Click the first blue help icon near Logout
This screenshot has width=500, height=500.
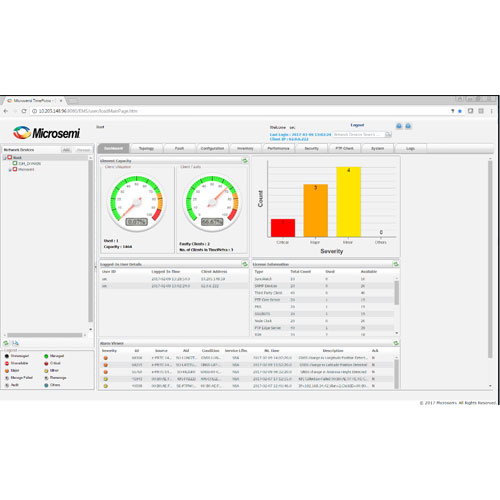coord(399,126)
